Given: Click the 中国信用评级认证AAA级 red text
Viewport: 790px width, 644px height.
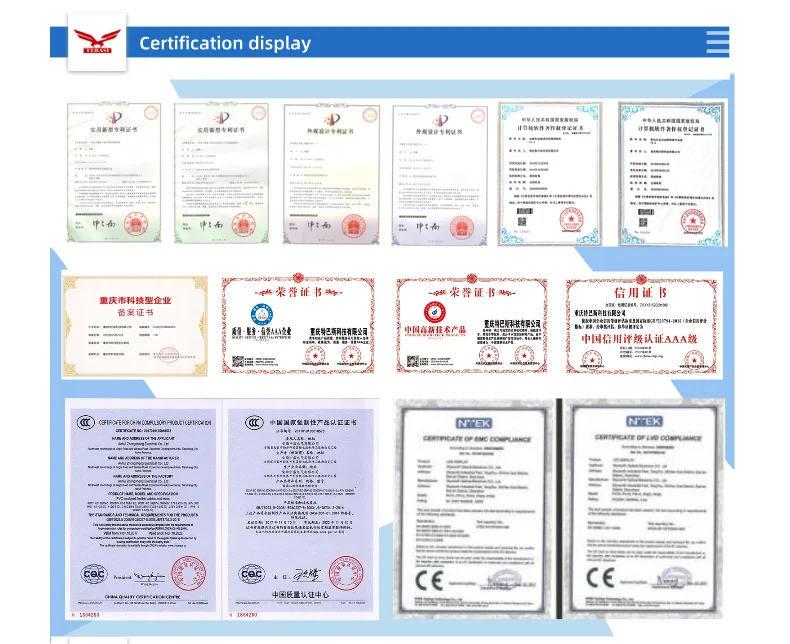Looking at the screenshot, I should click(x=639, y=339).
